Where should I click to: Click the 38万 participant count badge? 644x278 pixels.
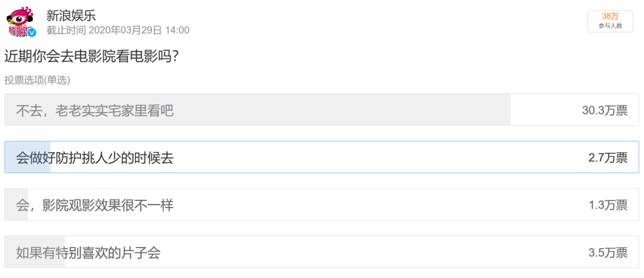(610, 17)
